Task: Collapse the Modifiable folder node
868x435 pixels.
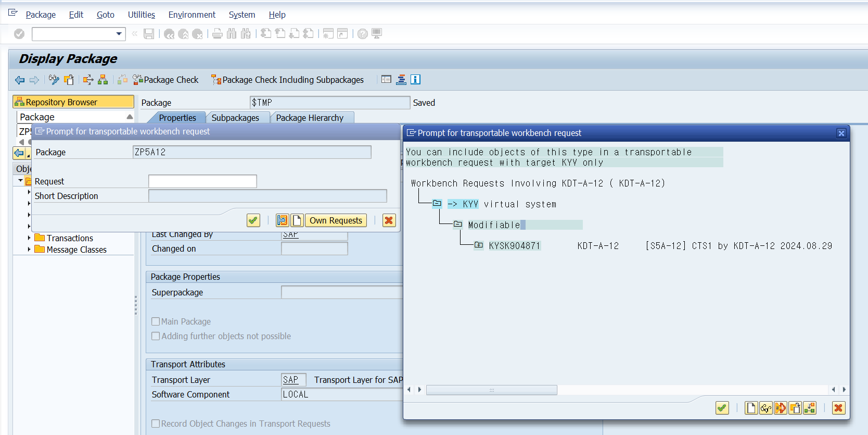Action: [458, 225]
